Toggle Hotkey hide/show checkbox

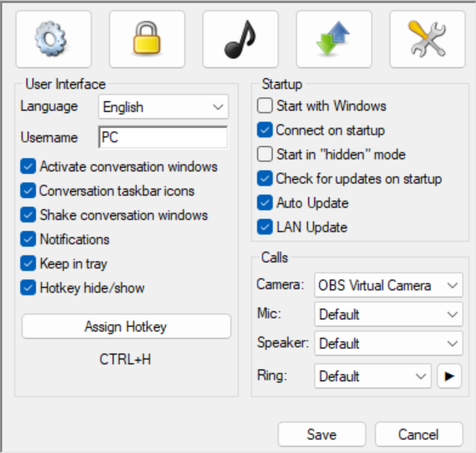coord(28,288)
